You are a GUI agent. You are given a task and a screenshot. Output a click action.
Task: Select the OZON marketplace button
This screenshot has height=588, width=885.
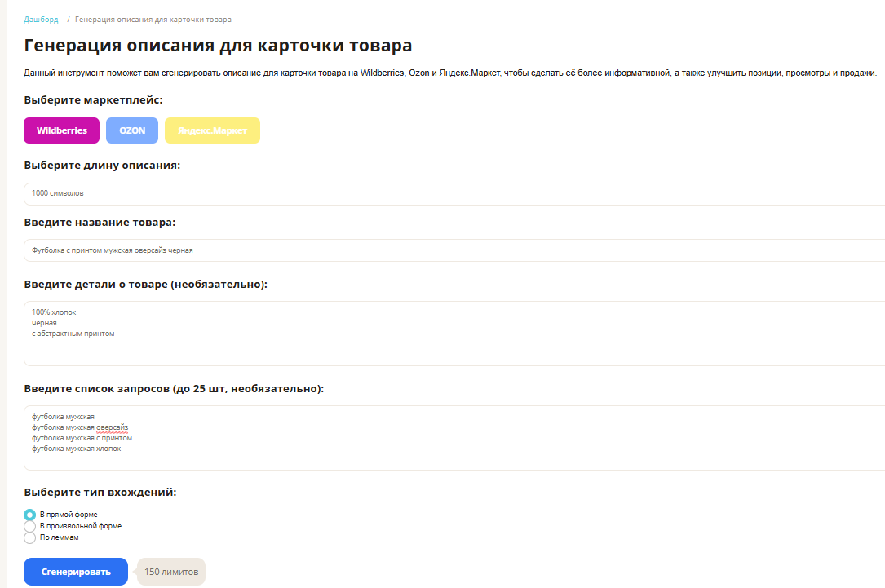click(x=132, y=130)
